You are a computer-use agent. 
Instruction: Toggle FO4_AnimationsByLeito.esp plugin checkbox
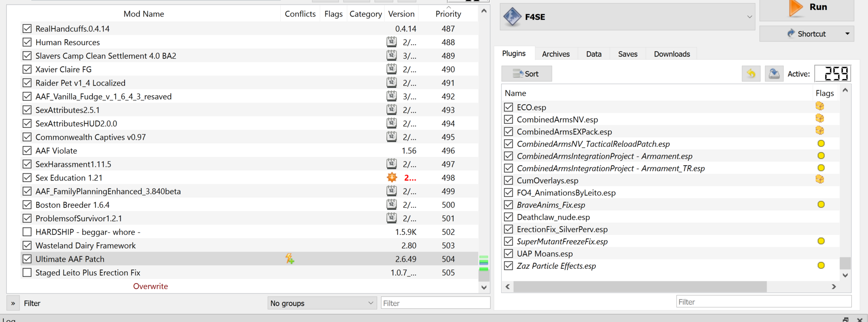[509, 192]
